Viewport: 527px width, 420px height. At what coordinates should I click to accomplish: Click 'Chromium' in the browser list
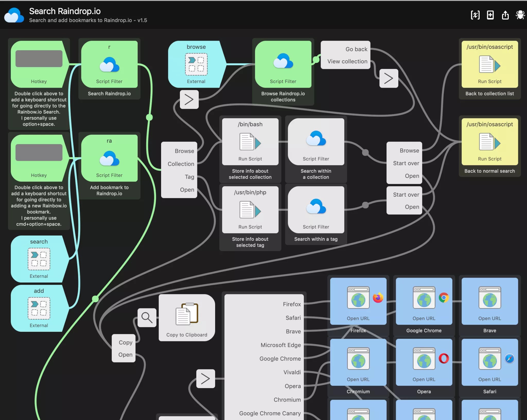point(287,400)
